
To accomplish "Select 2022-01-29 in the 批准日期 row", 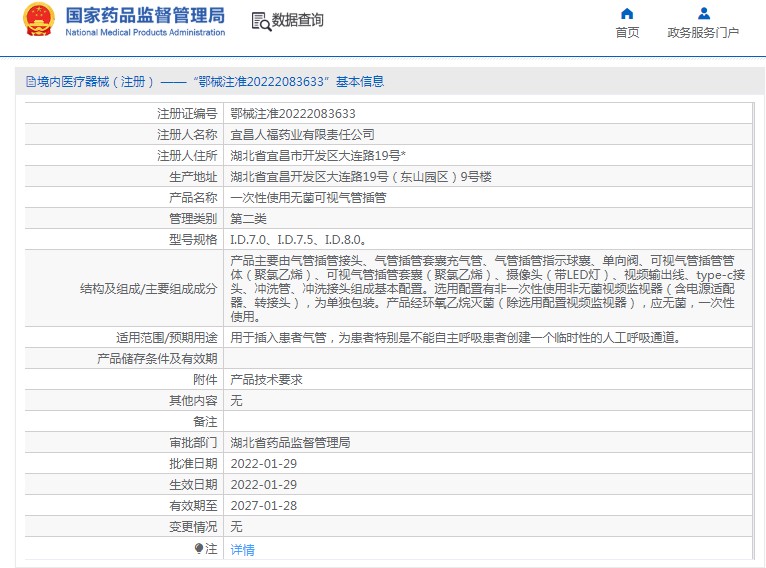I will [x=264, y=463].
